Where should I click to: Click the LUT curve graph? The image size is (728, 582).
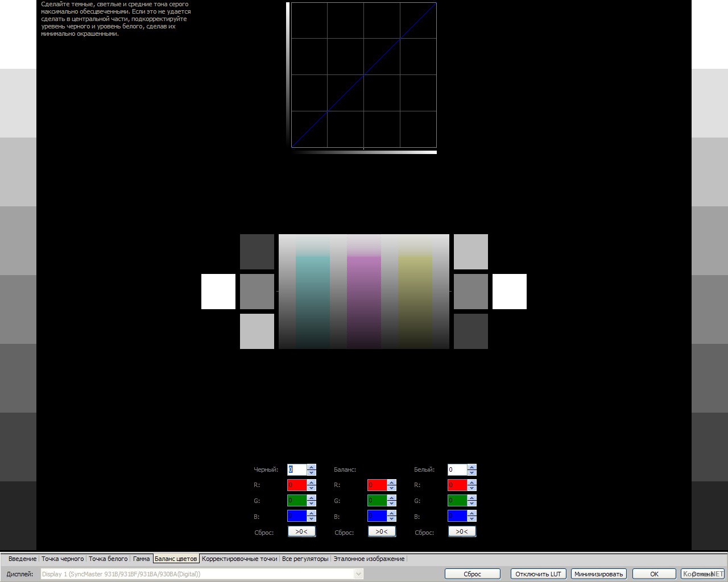click(x=364, y=75)
